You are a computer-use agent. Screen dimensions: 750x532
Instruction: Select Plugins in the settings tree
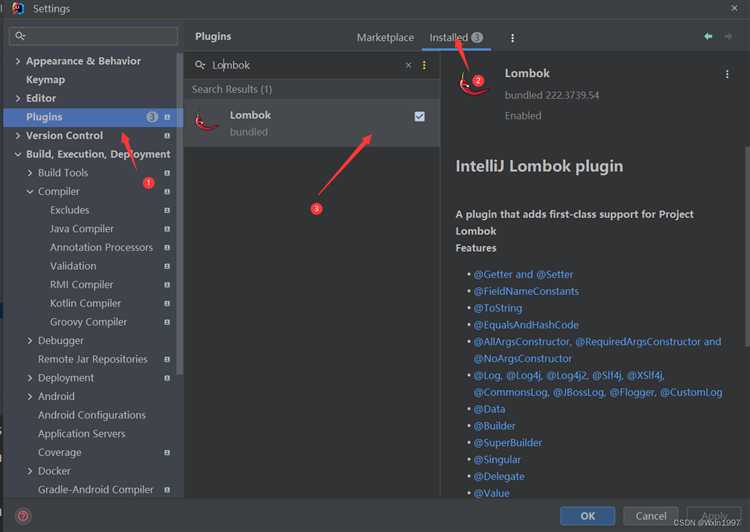tap(93, 117)
